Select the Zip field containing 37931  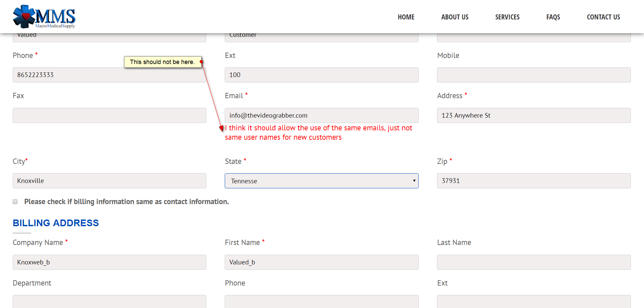click(533, 181)
